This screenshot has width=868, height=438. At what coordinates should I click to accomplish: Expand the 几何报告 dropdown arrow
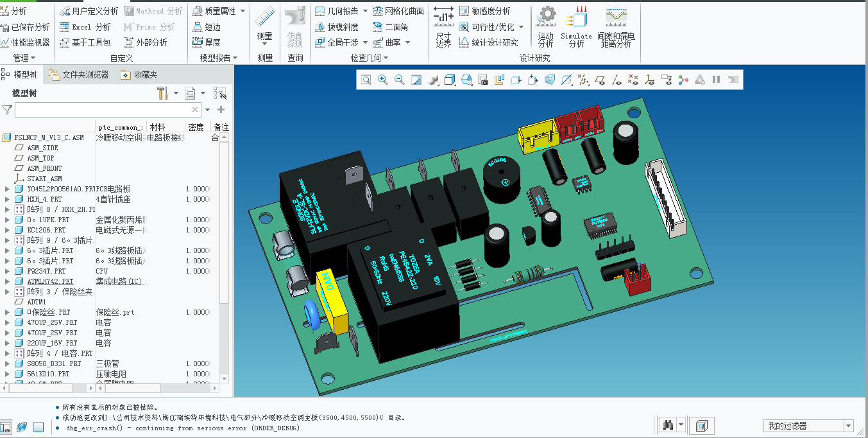pyautogui.click(x=365, y=11)
